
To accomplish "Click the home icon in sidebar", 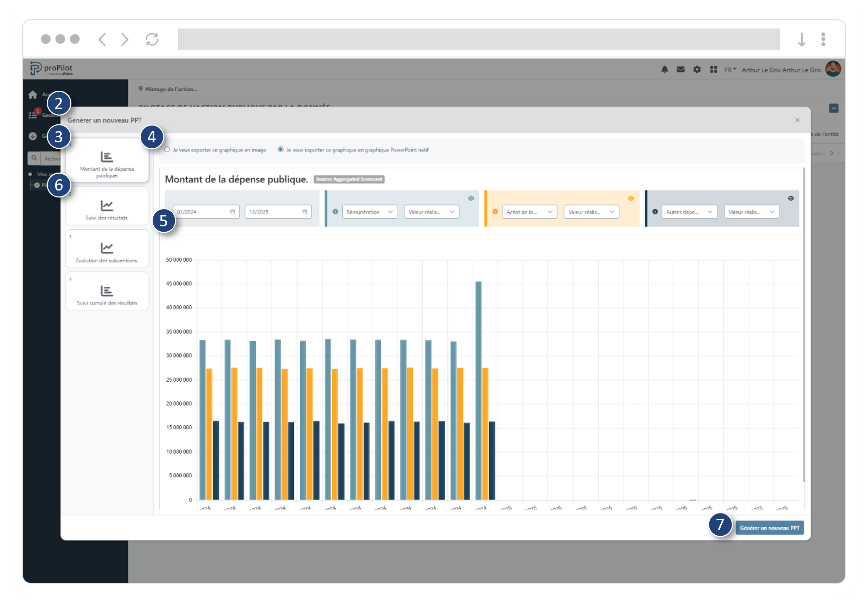I will pyautogui.click(x=33, y=95).
